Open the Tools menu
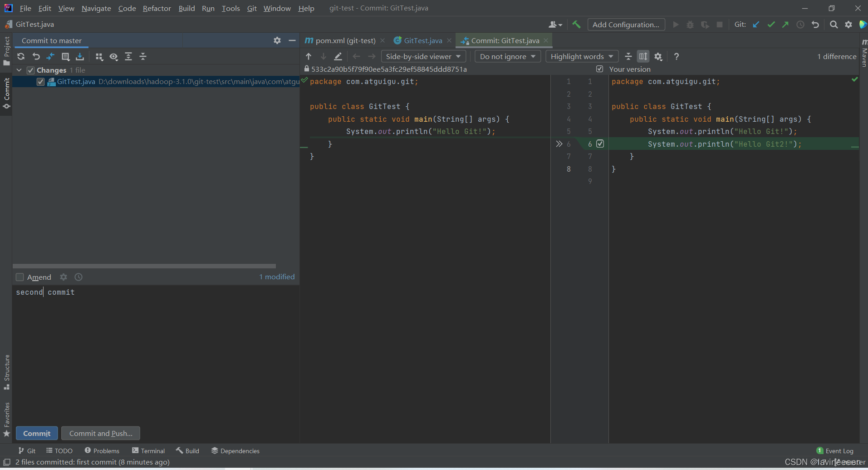The height and width of the screenshot is (470, 868). (x=230, y=8)
